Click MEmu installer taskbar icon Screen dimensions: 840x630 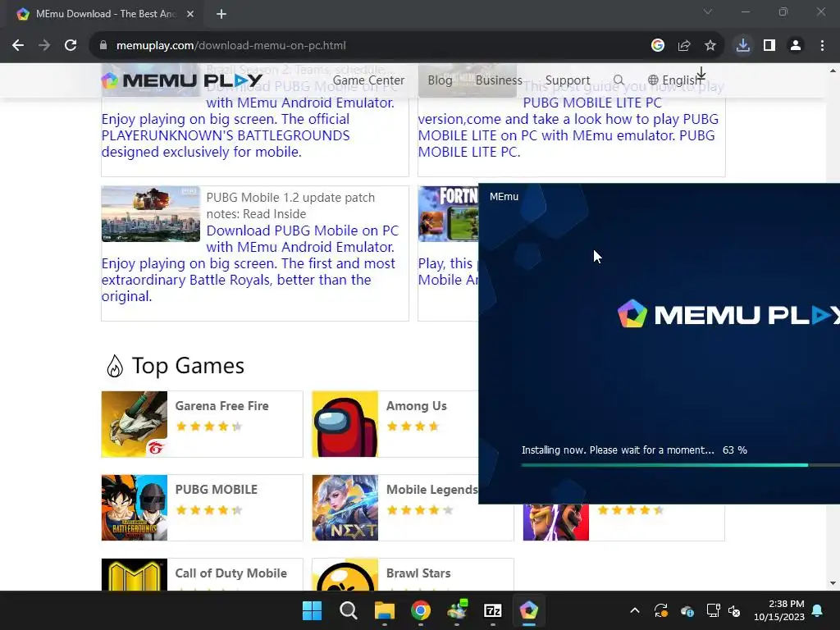(529, 610)
